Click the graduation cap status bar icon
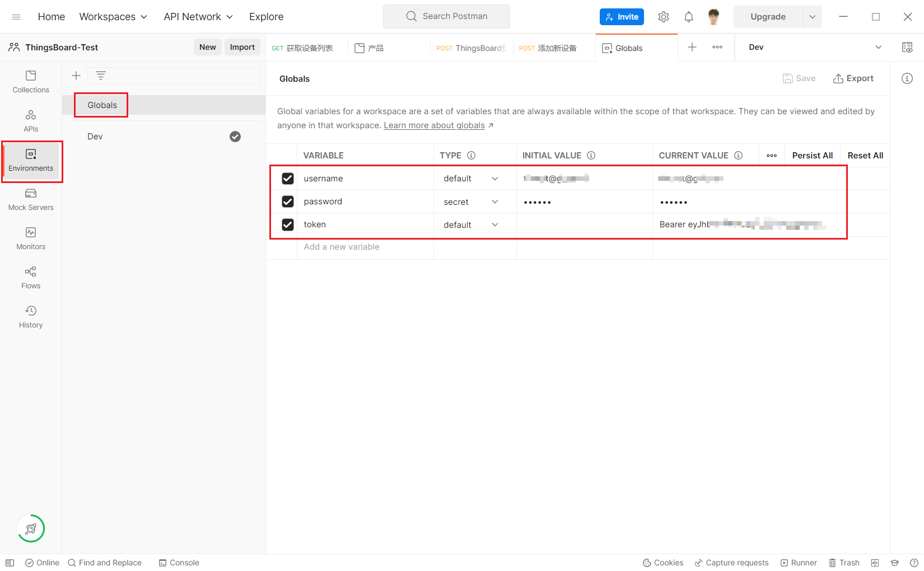This screenshot has height=571, width=924. [x=894, y=563]
